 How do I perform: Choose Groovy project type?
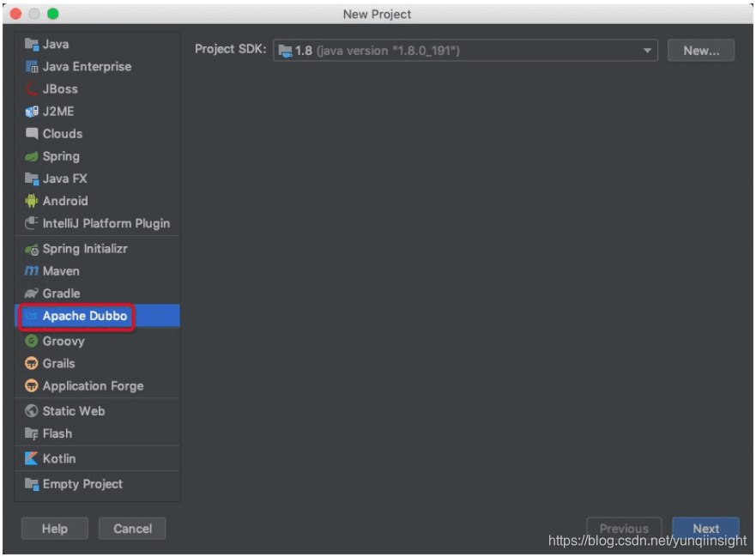point(97,341)
